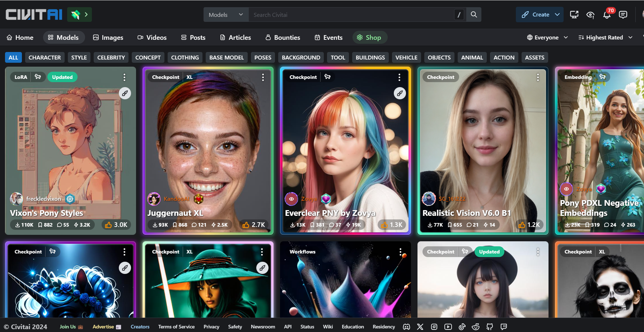The width and height of the screenshot is (644, 332).
Task: Open Discord icon in footer
Action: [406, 327]
